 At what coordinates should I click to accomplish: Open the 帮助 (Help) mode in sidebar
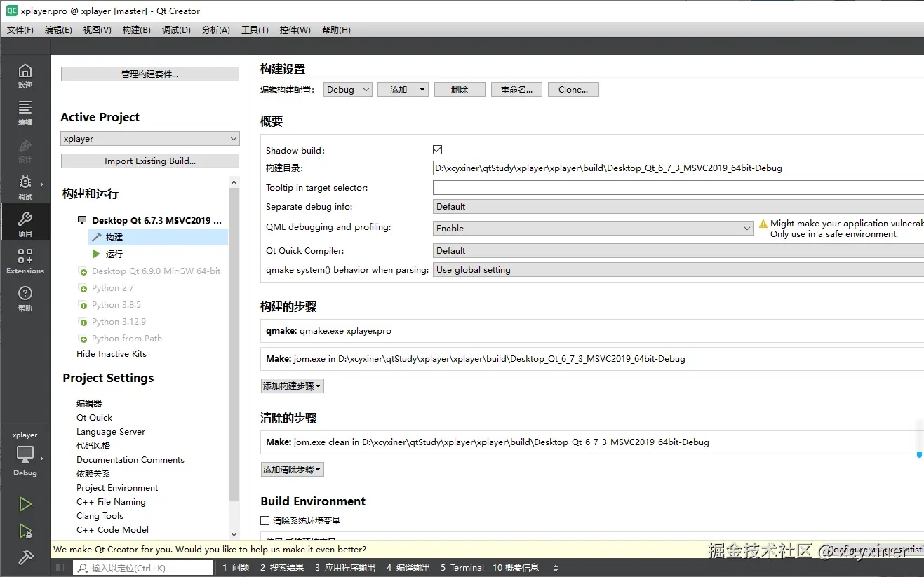point(25,298)
